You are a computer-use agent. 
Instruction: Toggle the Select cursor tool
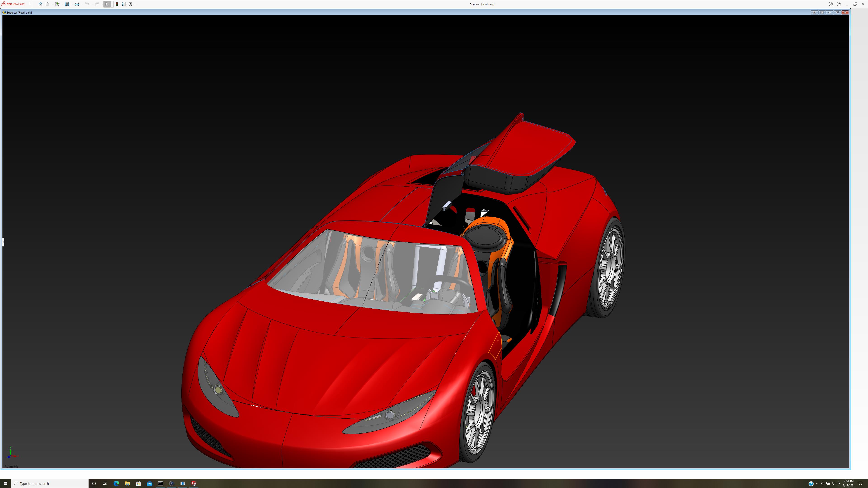coord(107,4)
